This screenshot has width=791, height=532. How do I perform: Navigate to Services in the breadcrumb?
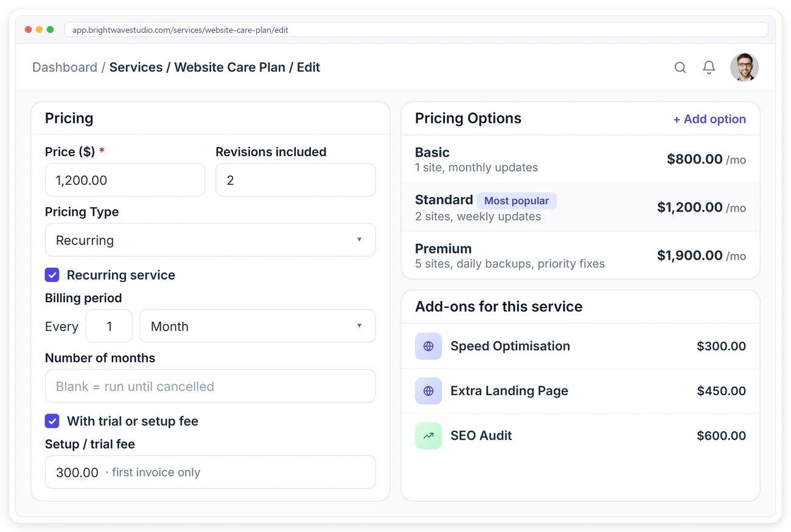[136, 67]
